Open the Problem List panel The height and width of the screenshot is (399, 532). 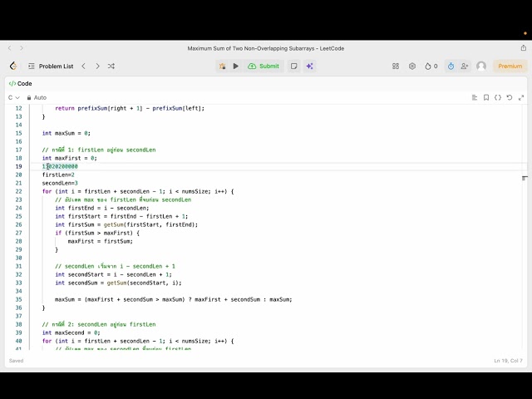coord(51,66)
